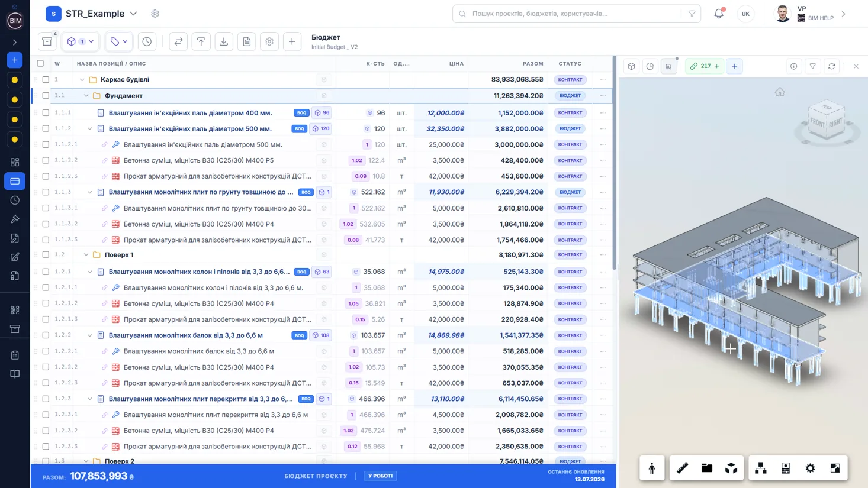Collapse the Каркас будівлі group
Image resolution: width=868 pixels, height=488 pixels.
point(82,79)
